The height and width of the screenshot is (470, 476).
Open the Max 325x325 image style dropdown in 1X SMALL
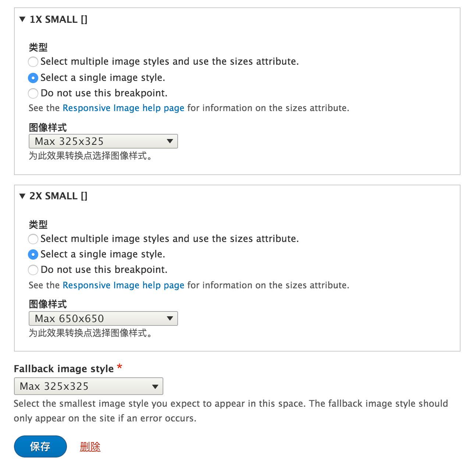[103, 141]
